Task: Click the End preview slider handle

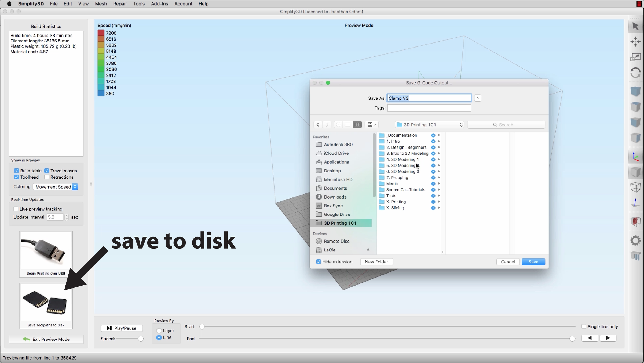Action: [x=572, y=339]
